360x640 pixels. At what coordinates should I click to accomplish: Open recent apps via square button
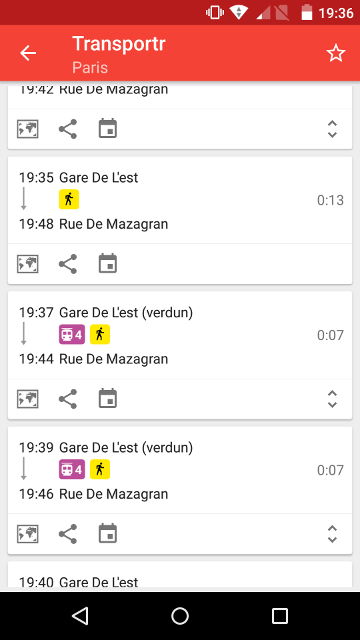click(x=280, y=616)
